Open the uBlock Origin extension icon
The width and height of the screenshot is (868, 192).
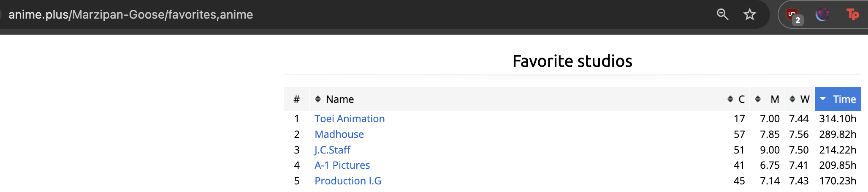tap(793, 15)
